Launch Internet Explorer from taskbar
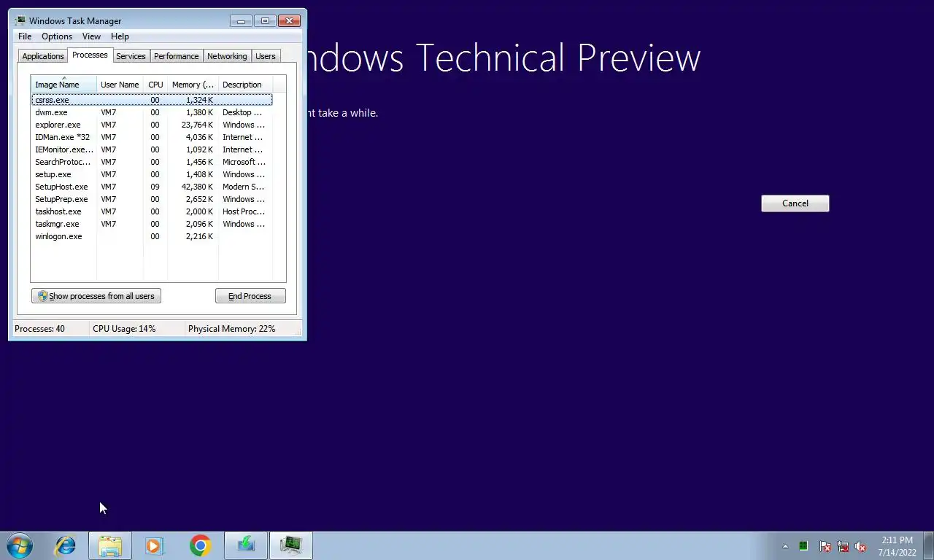934x560 pixels. (66, 545)
